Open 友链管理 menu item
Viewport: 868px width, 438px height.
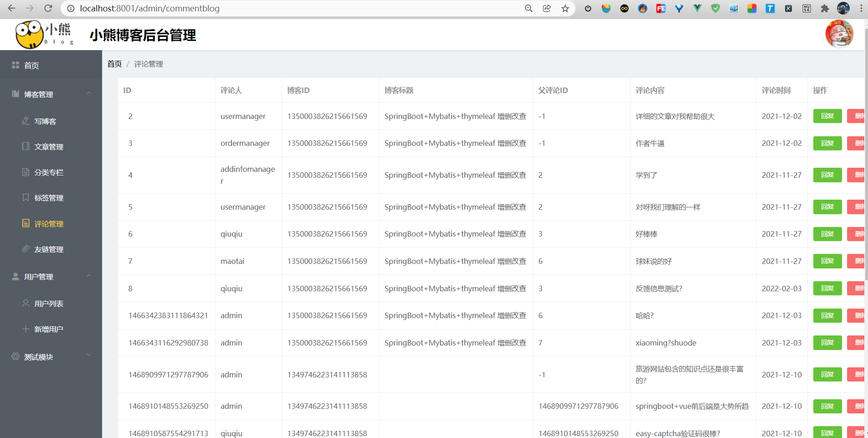pyautogui.click(x=51, y=249)
